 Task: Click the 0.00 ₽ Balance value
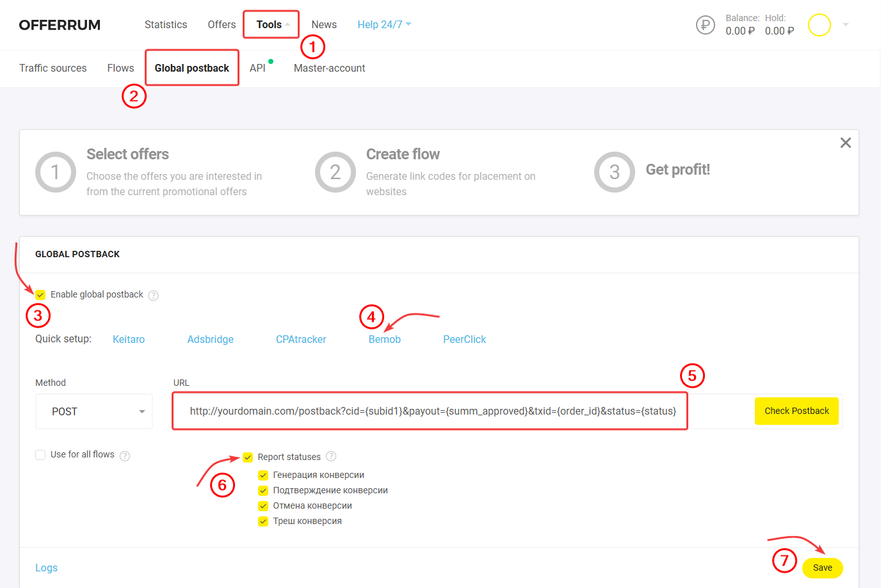tap(740, 31)
